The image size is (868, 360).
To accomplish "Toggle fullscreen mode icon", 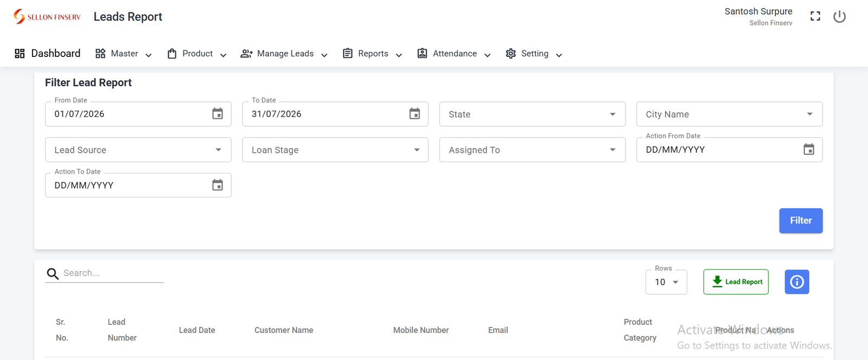I will (815, 16).
